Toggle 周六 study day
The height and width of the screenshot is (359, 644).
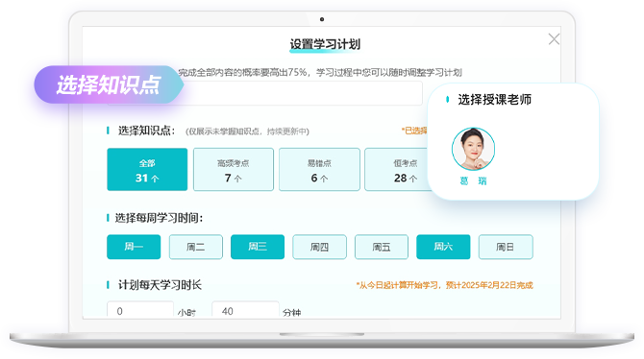(x=443, y=247)
